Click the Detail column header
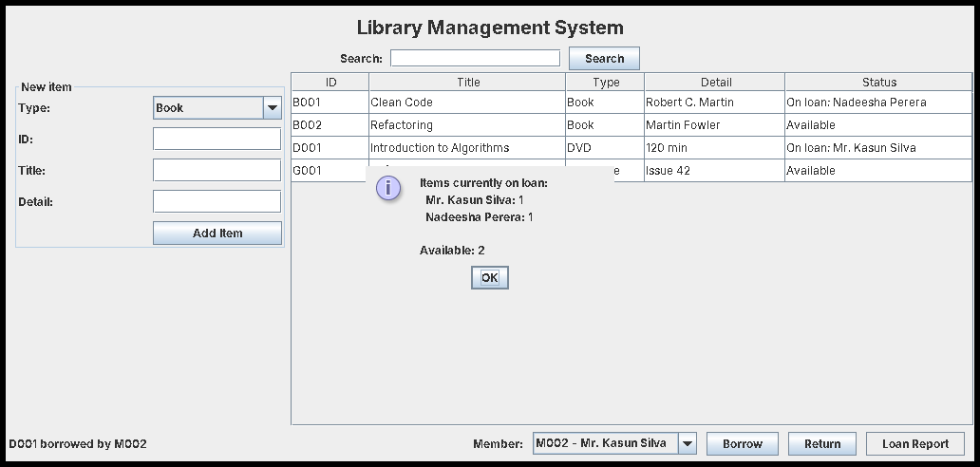980x467 pixels. 715,82
